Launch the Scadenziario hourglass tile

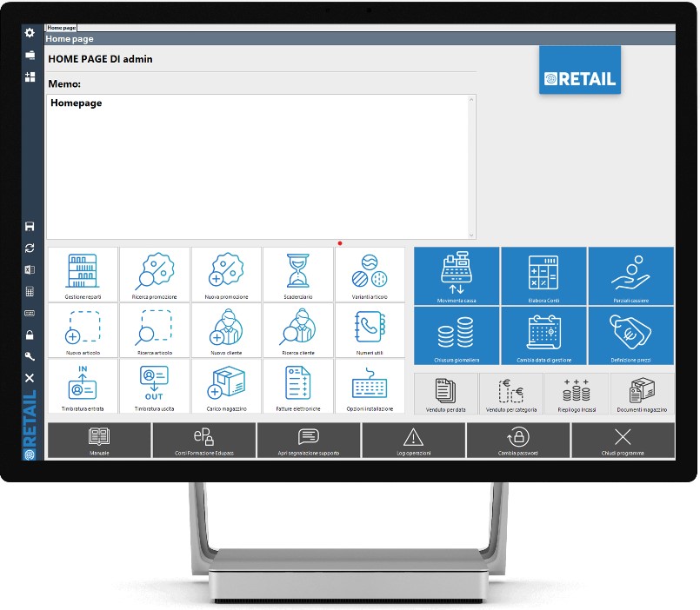[298, 275]
